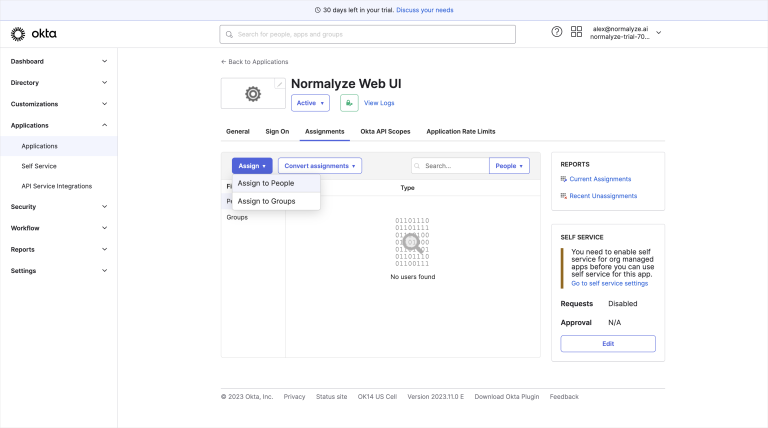
Task: Open the Convert assignments dropdown
Action: coord(320,166)
